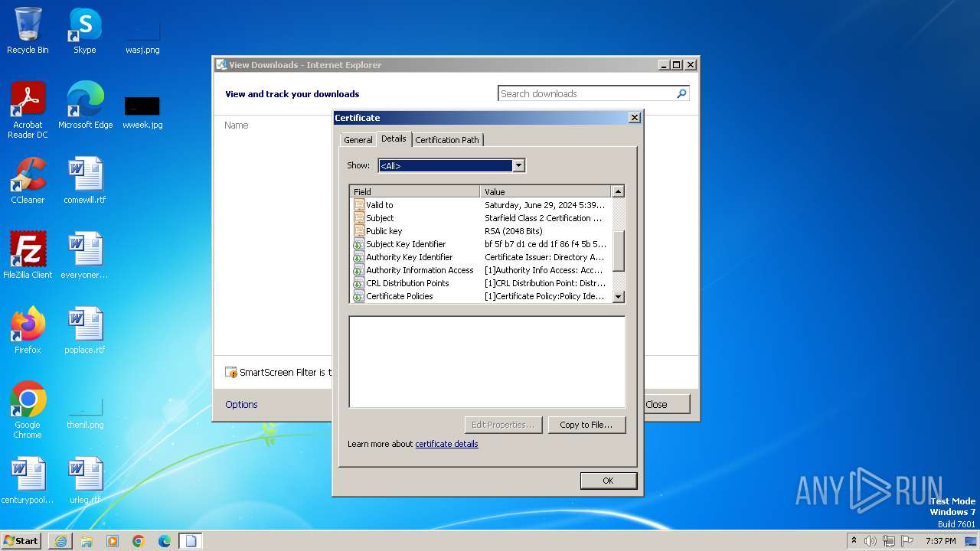Launch the Google Chrome desktop shortcut
Image resolution: width=980 pixels, height=551 pixels.
[x=28, y=410]
